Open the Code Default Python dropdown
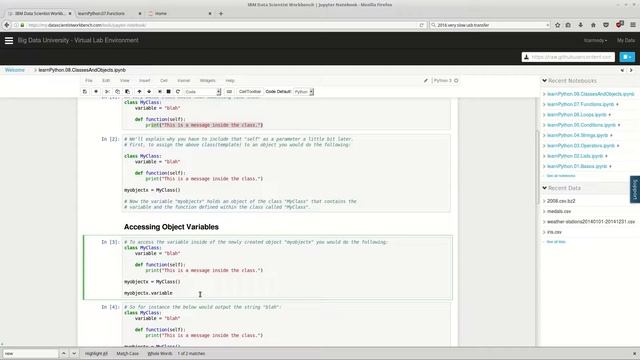Image resolution: width=640 pixels, height=360 pixels. click(304, 92)
